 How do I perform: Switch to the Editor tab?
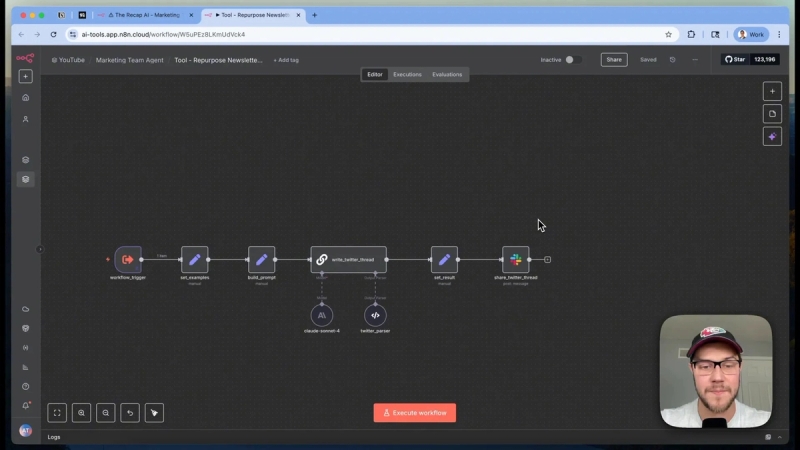374,74
